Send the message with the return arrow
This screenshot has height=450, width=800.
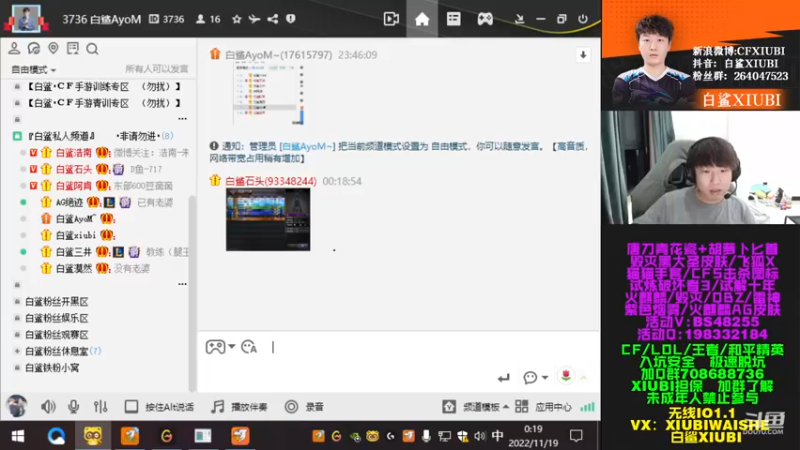coord(504,378)
